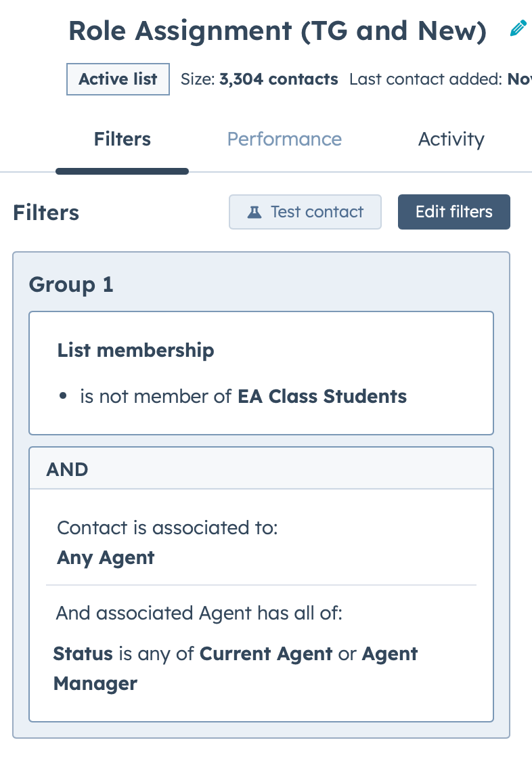Viewport: 532px width, 757px height.
Task: Open the List membership filter card
Action: pos(261,372)
